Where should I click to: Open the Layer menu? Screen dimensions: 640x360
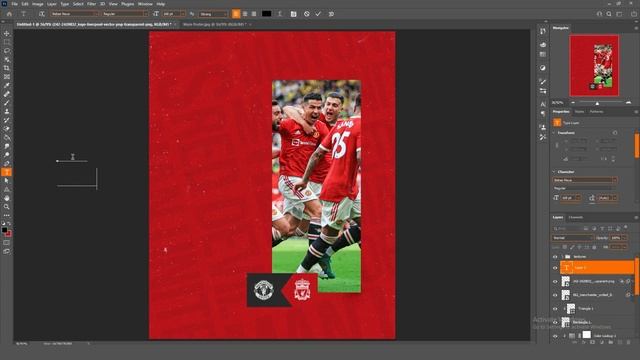click(x=52, y=4)
